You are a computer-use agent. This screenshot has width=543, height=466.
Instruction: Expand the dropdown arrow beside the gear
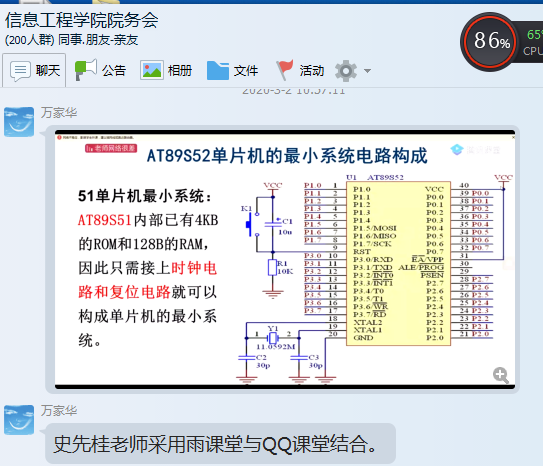tap(367, 71)
